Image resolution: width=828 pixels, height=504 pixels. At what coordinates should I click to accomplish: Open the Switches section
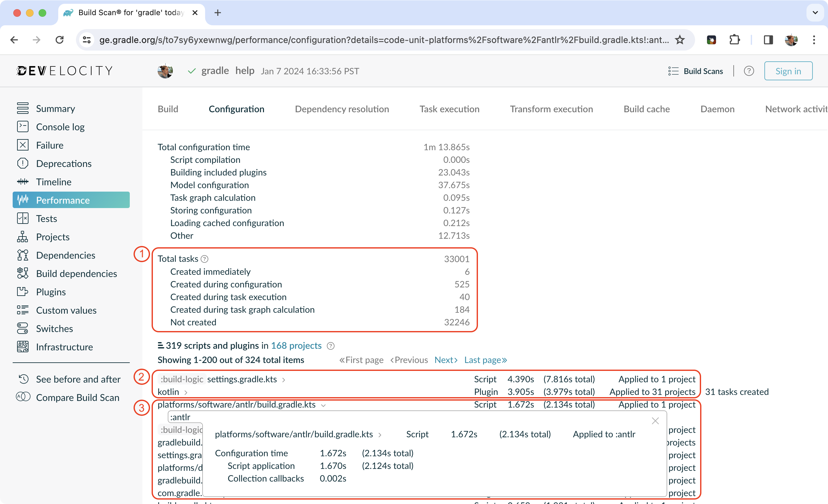[x=54, y=329]
